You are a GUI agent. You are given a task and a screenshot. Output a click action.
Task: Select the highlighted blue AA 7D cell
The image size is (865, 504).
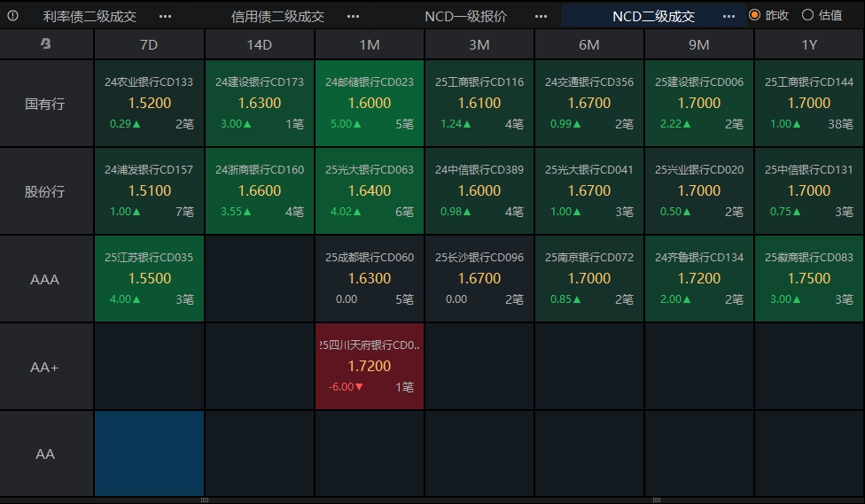[149, 454]
